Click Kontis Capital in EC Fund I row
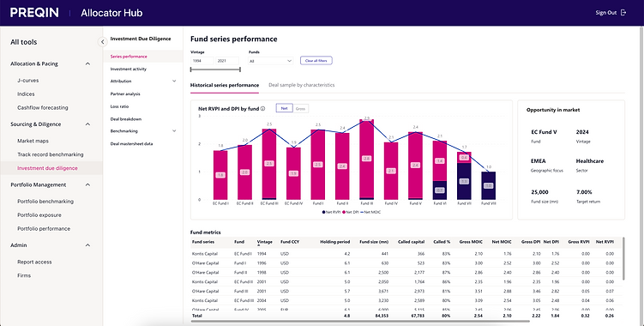Screen dimensions: 644x326 click(205, 254)
